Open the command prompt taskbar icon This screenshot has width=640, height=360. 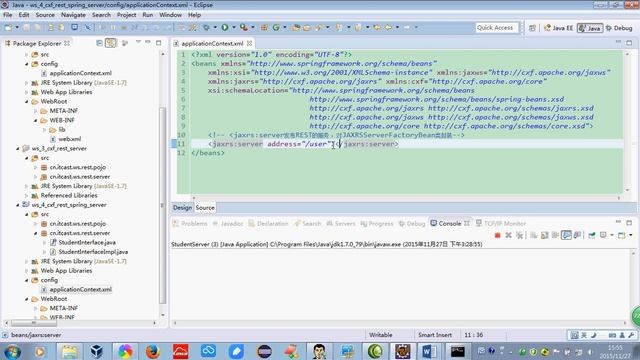(x=457, y=351)
